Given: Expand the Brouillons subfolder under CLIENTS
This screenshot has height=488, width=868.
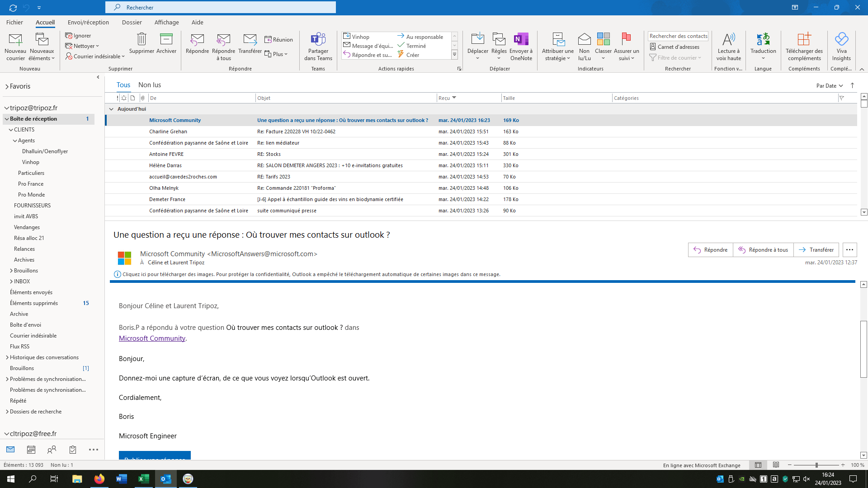Looking at the screenshot, I should 11,271.
